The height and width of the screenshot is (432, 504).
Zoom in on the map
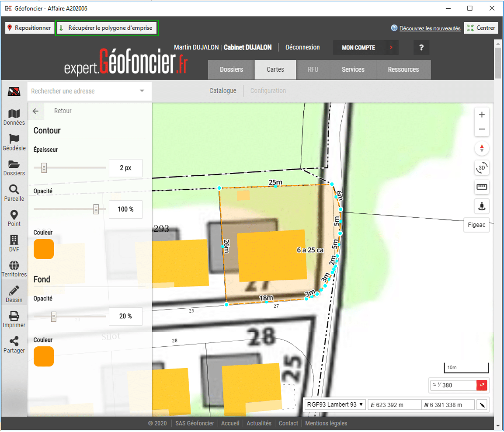(482, 115)
